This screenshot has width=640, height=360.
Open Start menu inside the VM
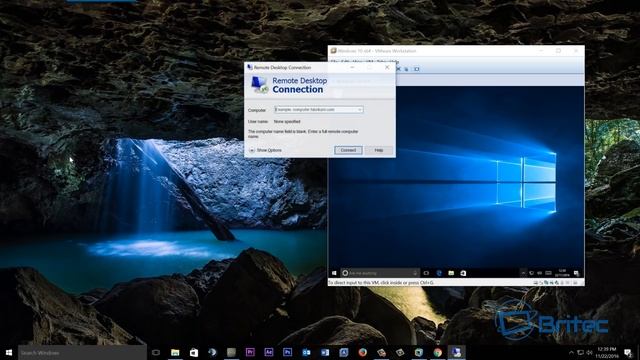click(334, 273)
